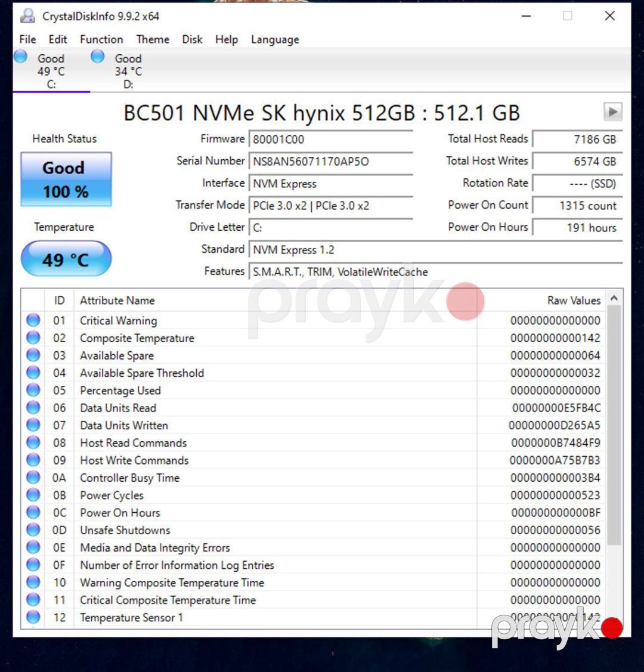Click status orb for Error Information Log Entries
The image size is (644, 672).
[x=33, y=565]
